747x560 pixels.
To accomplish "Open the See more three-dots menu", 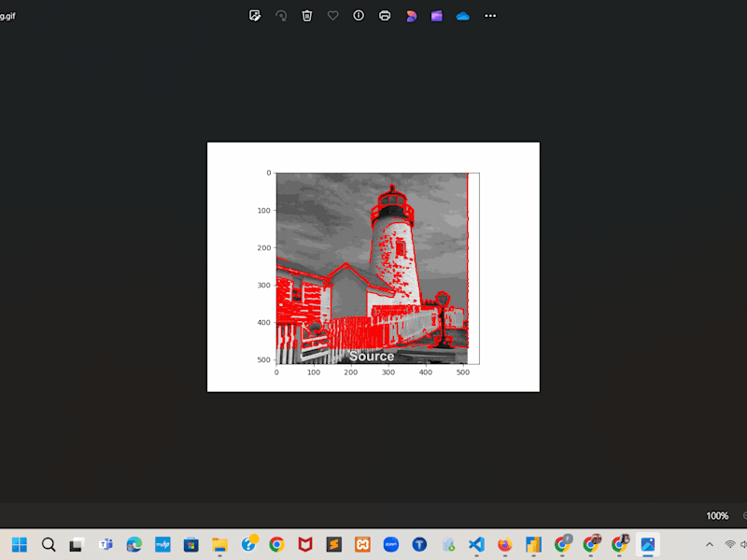I will (x=490, y=16).
